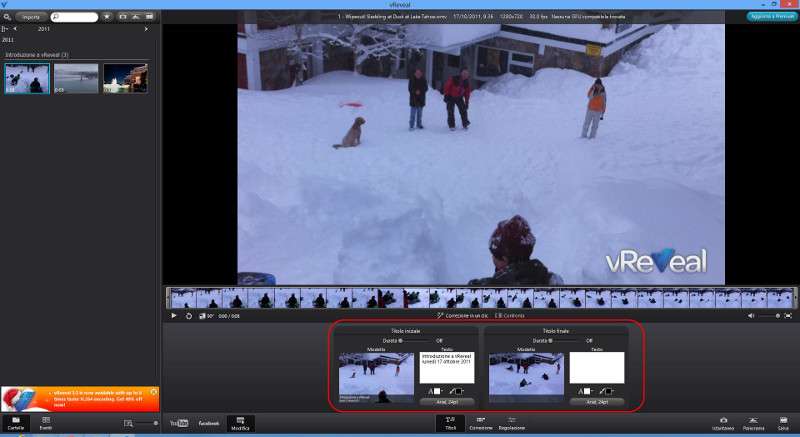Click the Istantanea camera icon
The image size is (800, 437).
pyautogui.click(x=723, y=422)
